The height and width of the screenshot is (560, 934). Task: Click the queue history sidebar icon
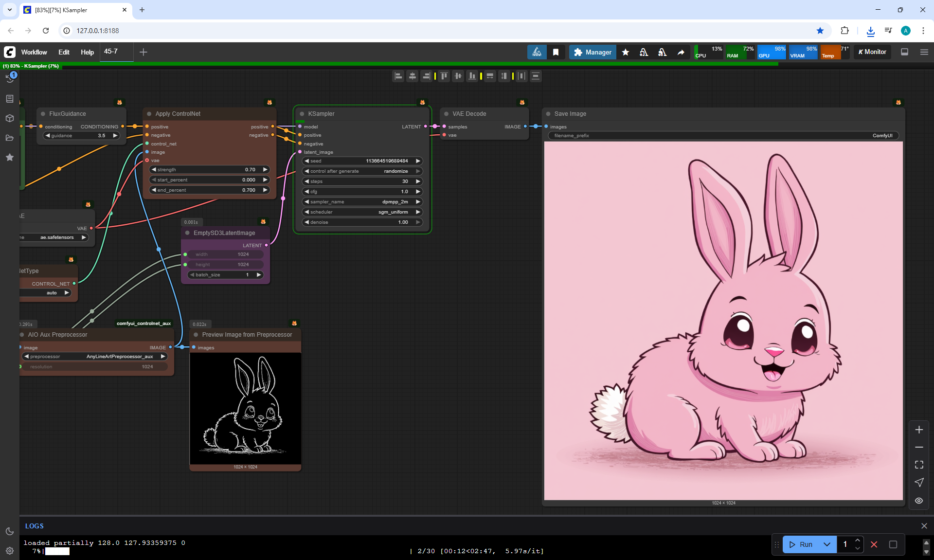point(10,78)
